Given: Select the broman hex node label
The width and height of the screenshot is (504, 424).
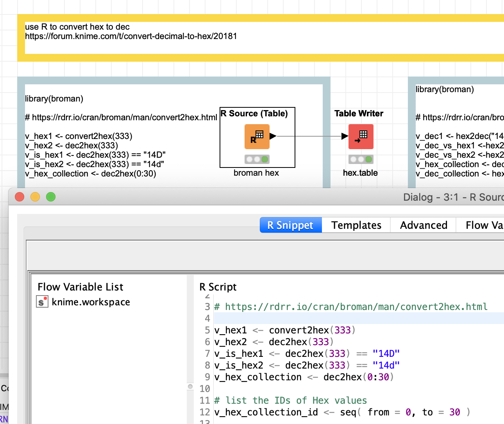Looking at the screenshot, I should 256,173.
